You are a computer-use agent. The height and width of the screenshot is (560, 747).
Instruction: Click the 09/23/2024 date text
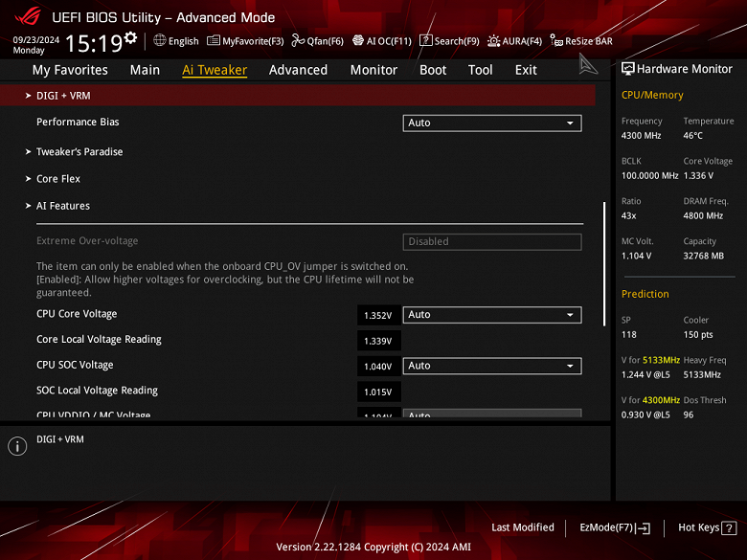coord(36,39)
